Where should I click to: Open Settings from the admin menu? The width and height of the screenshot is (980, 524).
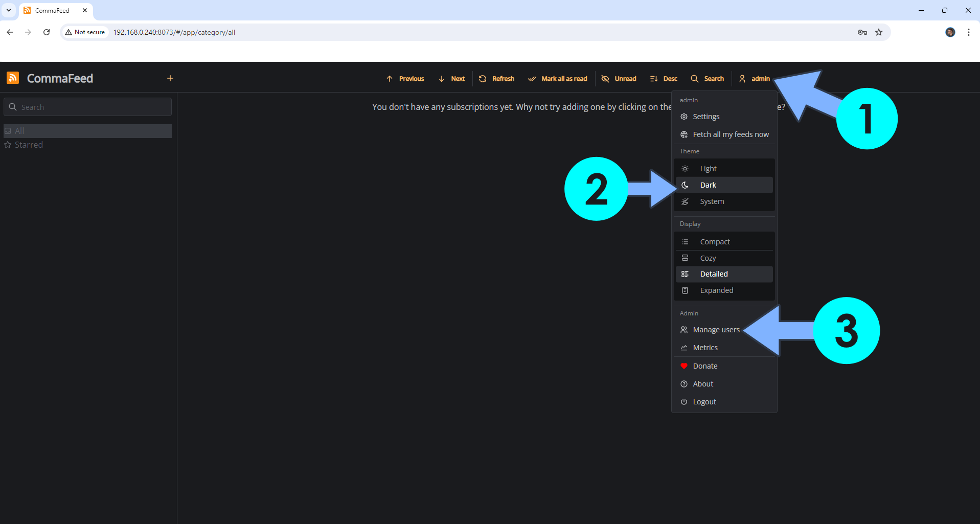coord(724,117)
